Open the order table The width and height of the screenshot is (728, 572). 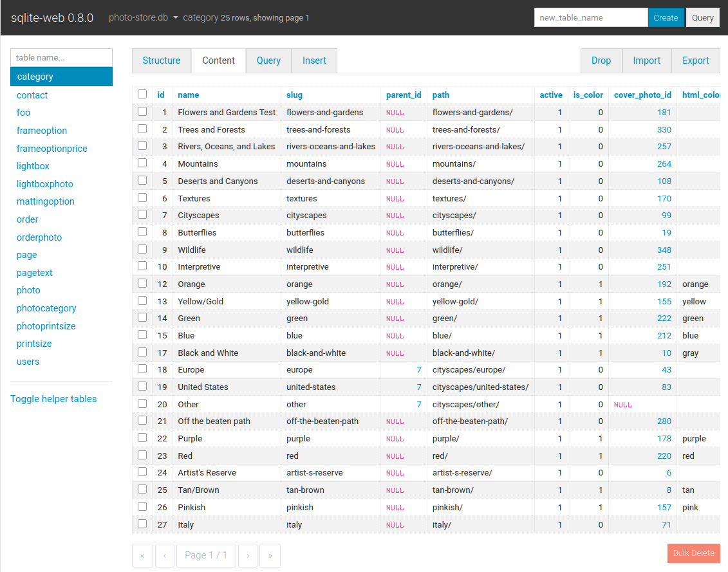pyautogui.click(x=28, y=219)
